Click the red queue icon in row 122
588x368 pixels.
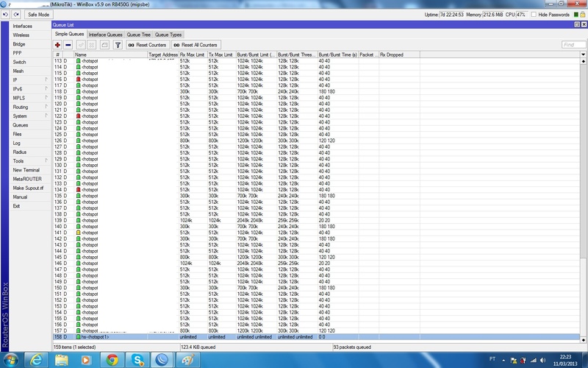[x=79, y=116]
